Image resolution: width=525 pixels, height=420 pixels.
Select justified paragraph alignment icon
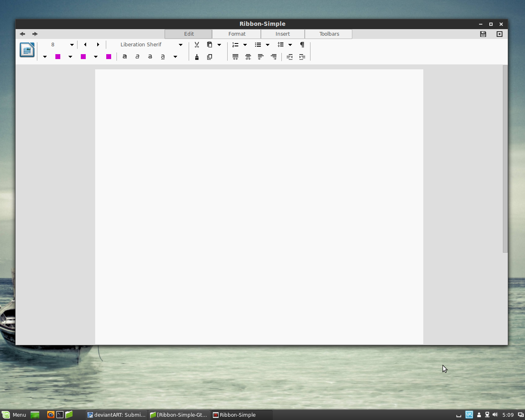click(235, 57)
